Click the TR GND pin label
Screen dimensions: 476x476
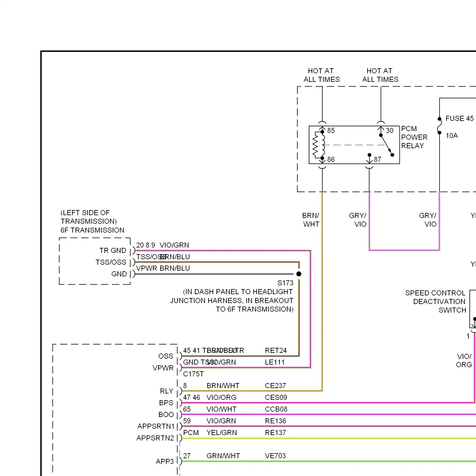click(113, 250)
